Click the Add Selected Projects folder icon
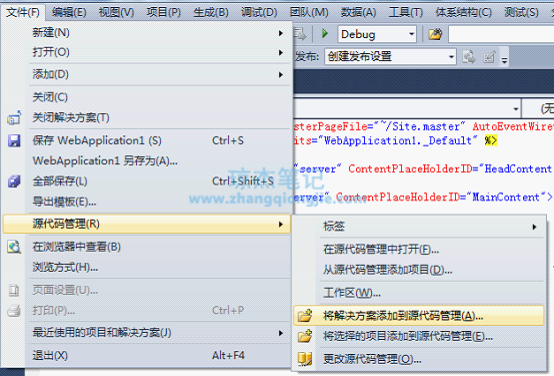Viewport: 554px width, 376px height. tap(305, 336)
